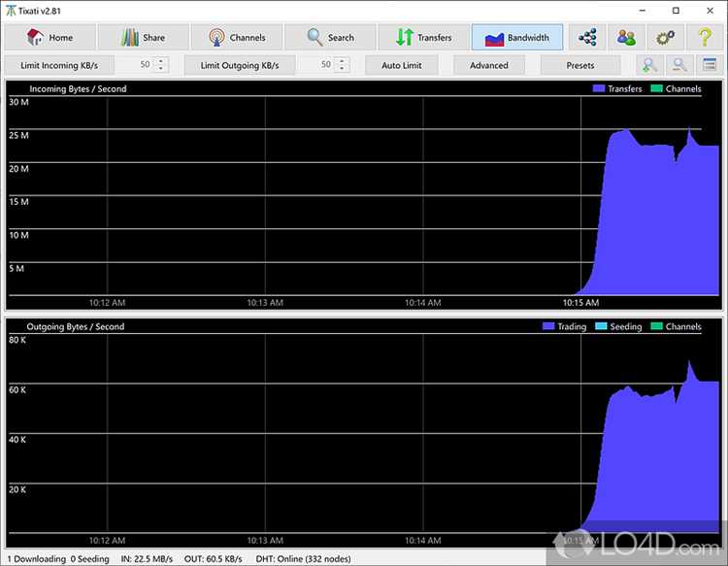728x566 pixels.
Task: Open the Search tab
Action: click(x=330, y=37)
